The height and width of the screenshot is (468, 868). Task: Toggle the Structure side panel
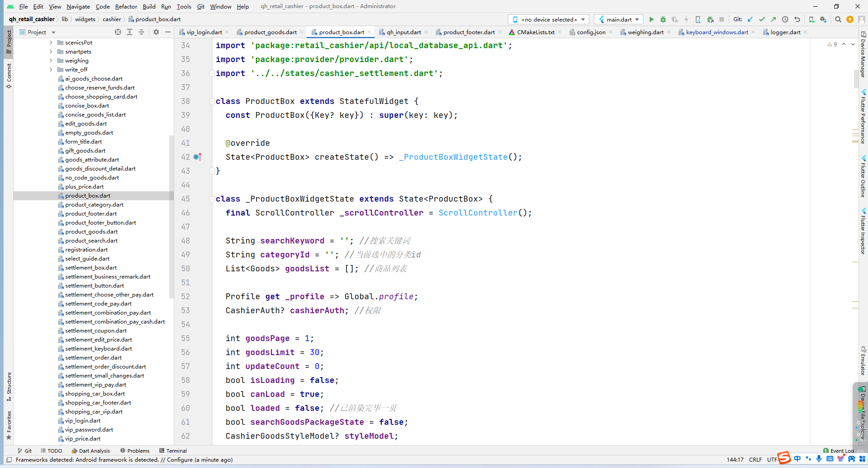[x=9, y=387]
